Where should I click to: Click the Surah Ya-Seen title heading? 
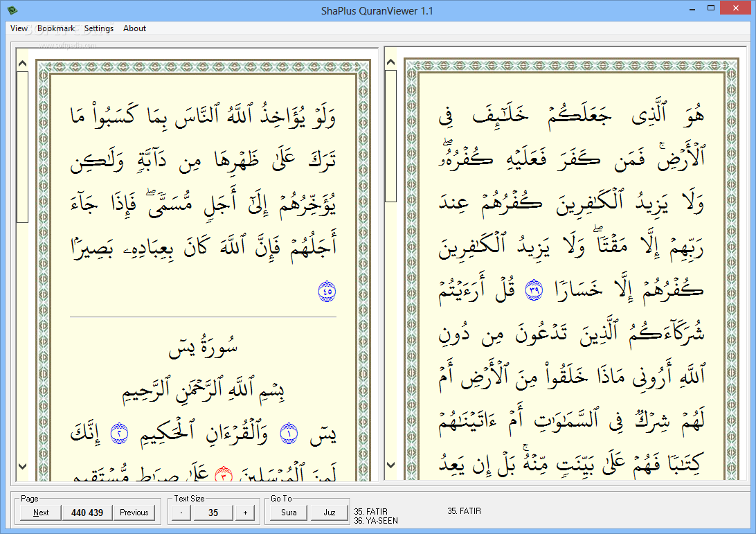[203, 346]
